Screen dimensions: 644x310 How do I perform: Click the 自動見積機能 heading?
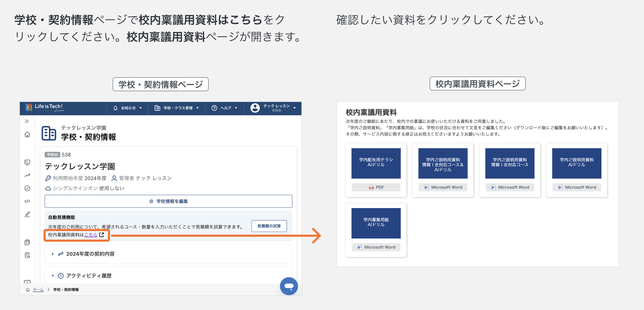click(62, 217)
